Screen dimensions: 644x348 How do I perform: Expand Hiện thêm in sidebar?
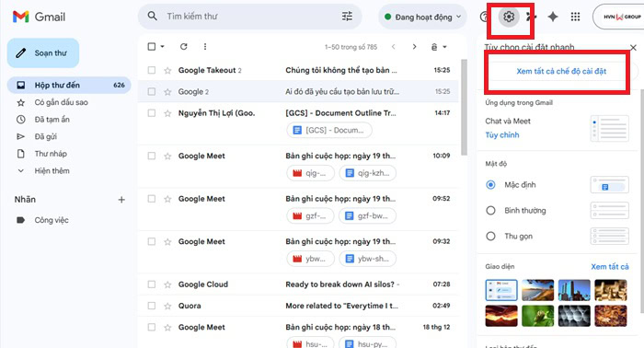pos(52,171)
